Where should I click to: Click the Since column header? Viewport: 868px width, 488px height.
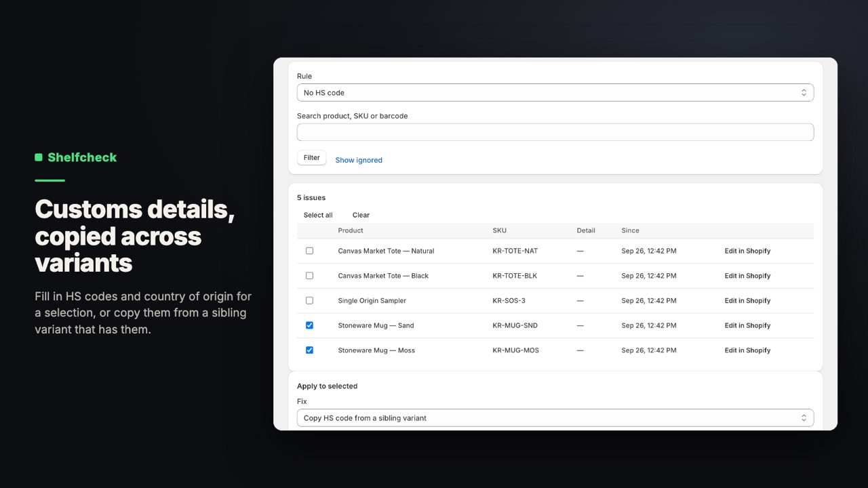coord(630,230)
